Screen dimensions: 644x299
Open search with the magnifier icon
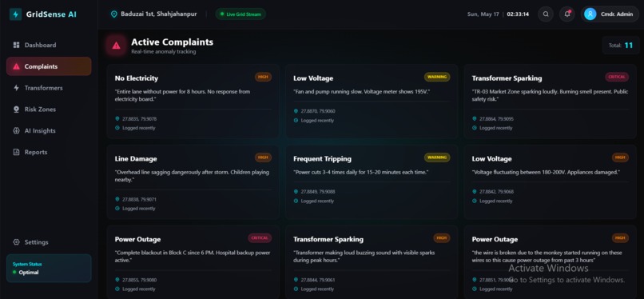click(546, 14)
